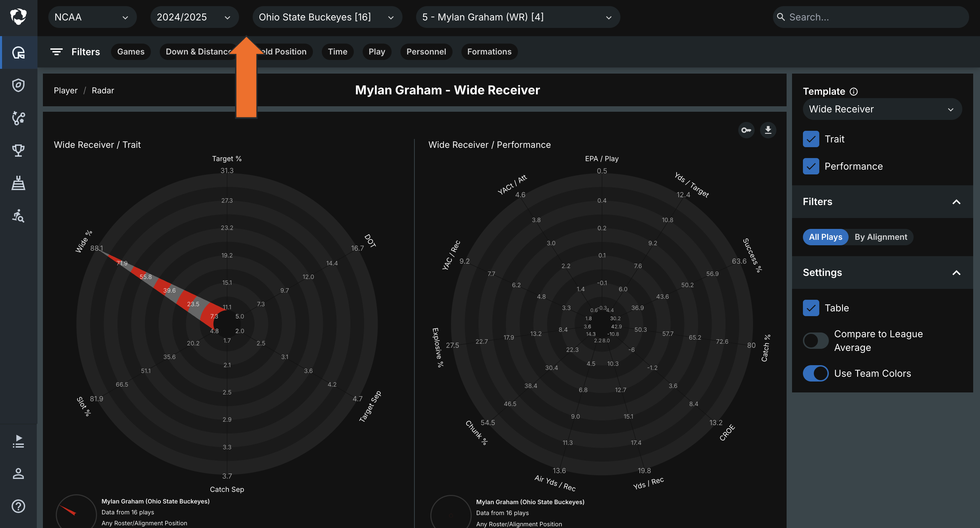Click the playlist icon near bottom sidebar
Viewport: 980px width, 528px height.
pyautogui.click(x=18, y=441)
